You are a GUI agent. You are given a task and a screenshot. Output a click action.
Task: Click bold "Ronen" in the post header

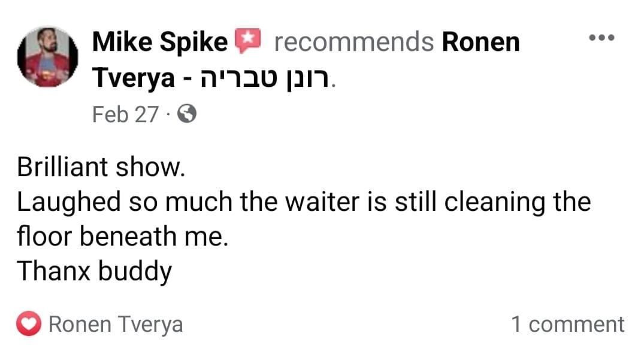(x=480, y=43)
